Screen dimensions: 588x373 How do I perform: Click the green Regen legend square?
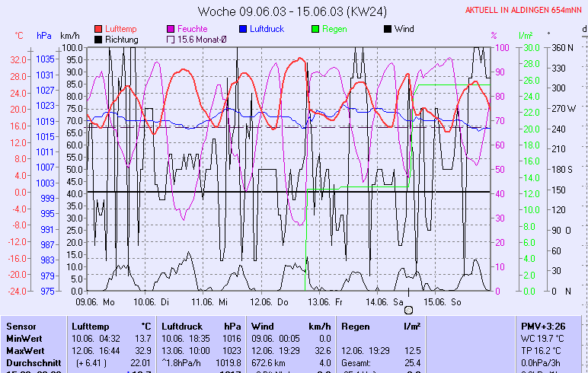315,29
